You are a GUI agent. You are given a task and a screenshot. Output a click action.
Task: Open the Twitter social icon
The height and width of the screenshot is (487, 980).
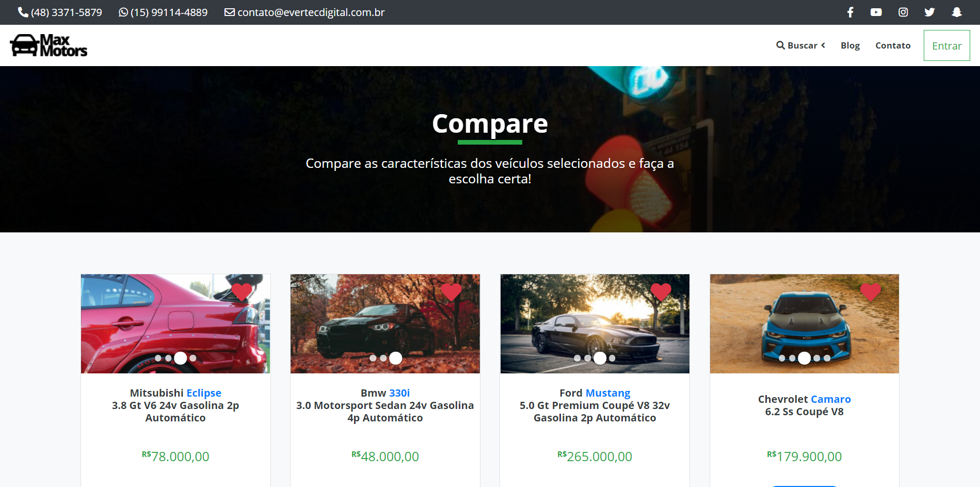(929, 12)
